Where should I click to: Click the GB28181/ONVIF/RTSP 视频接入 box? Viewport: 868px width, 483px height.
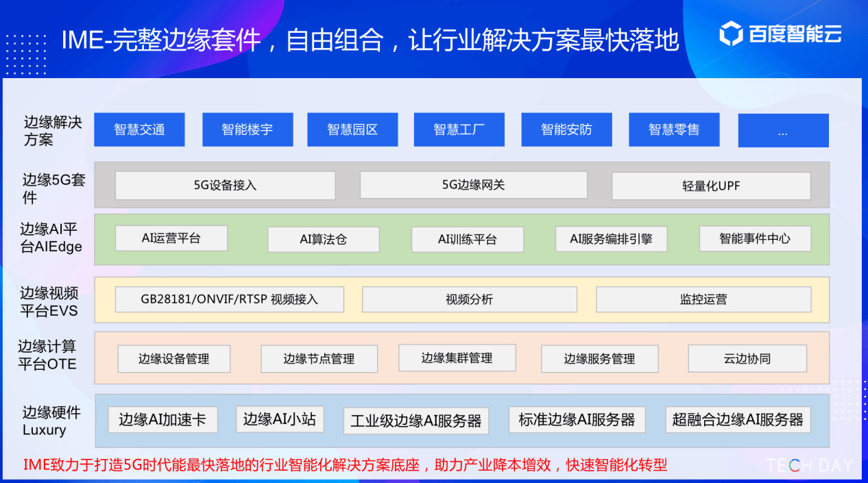(230, 299)
